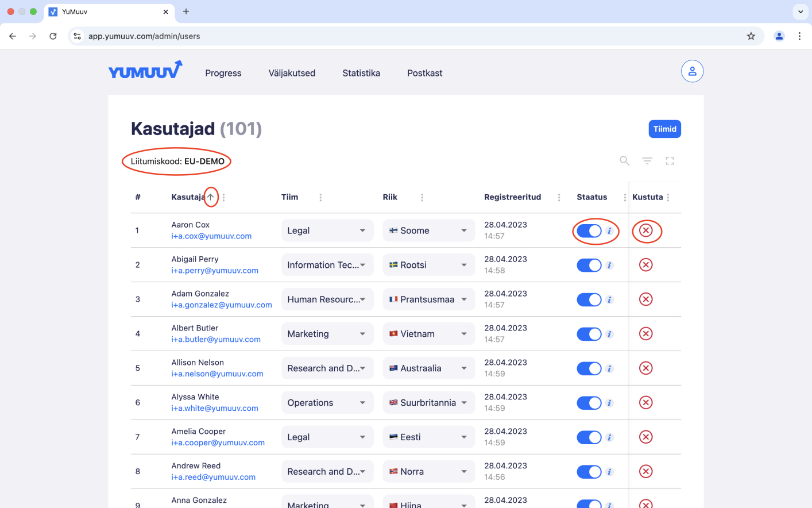This screenshot has height=508, width=812.
Task: Show status info for Allison Nelson
Action: pyautogui.click(x=610, y=369)
